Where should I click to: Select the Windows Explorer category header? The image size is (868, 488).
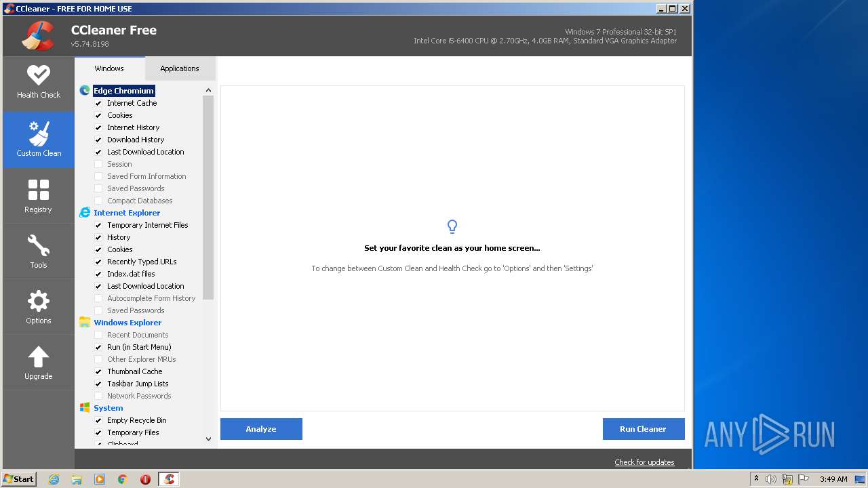pos(127,323)
